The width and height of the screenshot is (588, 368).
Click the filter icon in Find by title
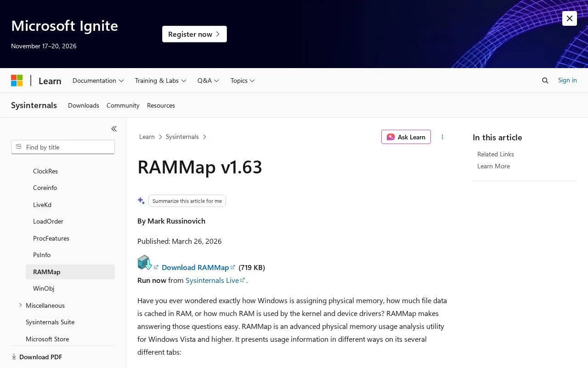18,147
